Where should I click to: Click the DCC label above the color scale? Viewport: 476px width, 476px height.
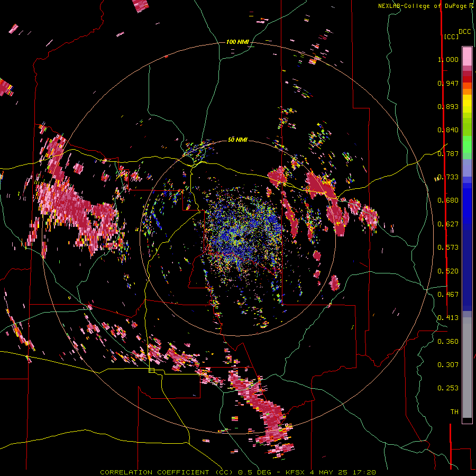click(x=465, y=32)
